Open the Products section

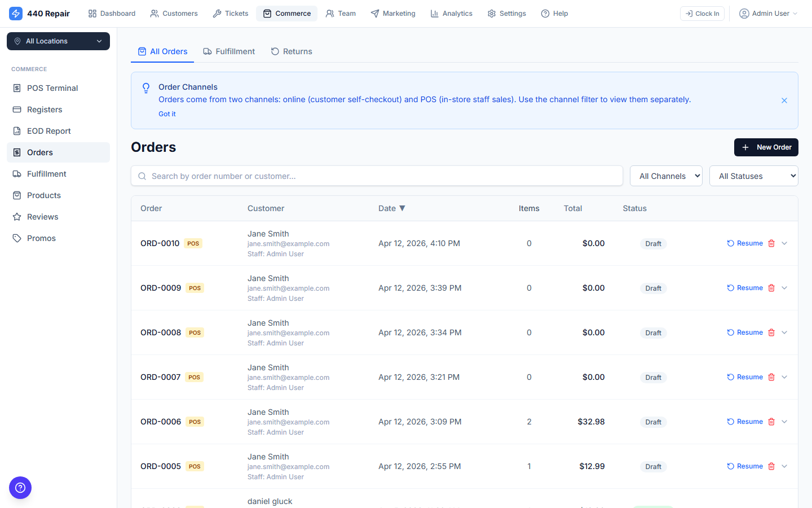coord(43,195)
